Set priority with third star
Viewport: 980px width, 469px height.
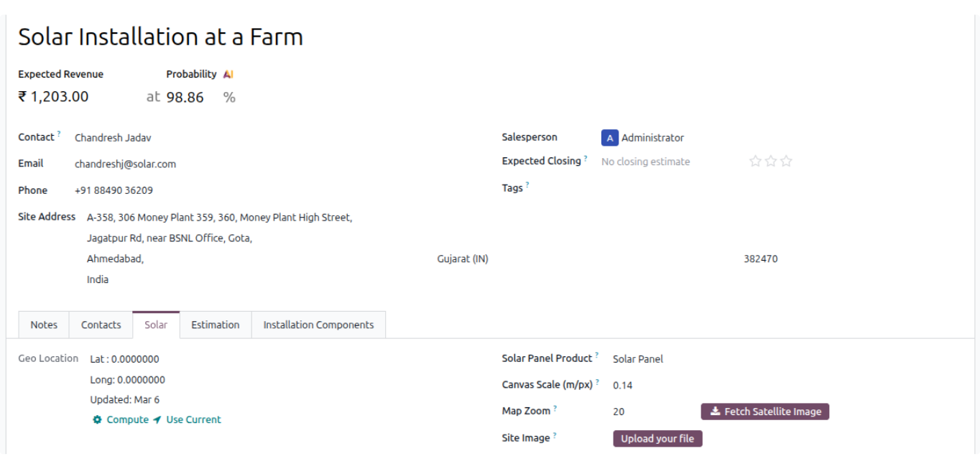click(x=787, y=161)
